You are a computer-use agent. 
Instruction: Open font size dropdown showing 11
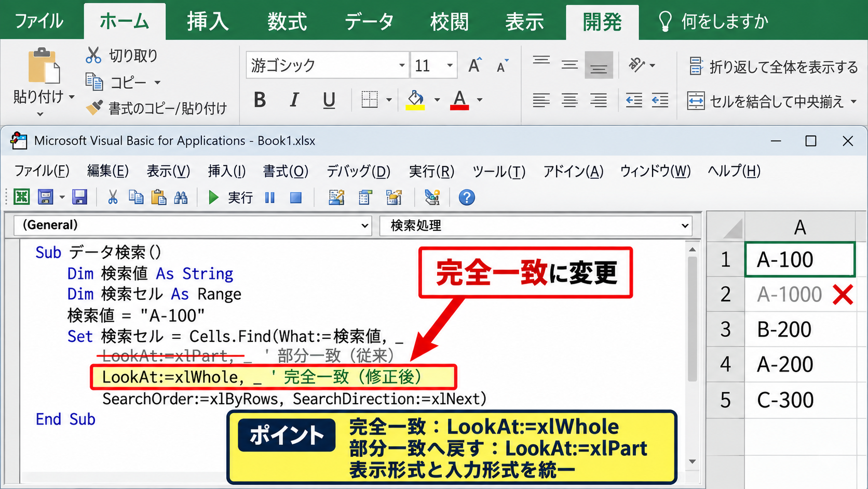(x=450, y=65)
